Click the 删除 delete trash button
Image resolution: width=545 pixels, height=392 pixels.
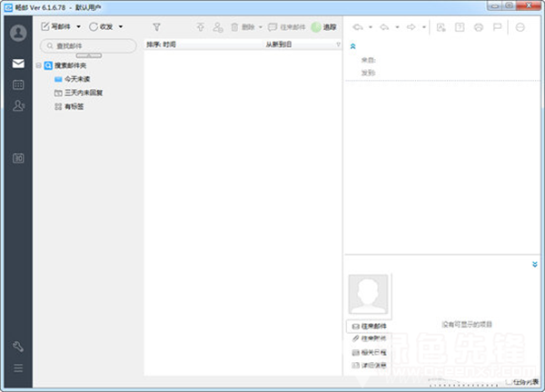tap(243, 27)
